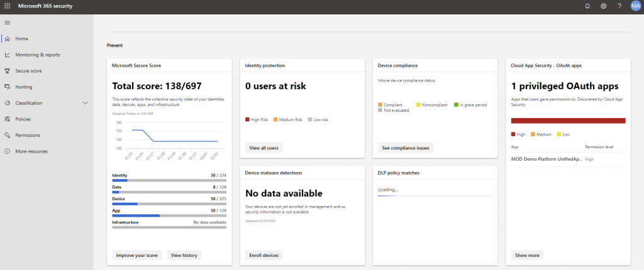Click the Low risk gray legend swatch
The image size is (644, 270).
pos(310,120)
